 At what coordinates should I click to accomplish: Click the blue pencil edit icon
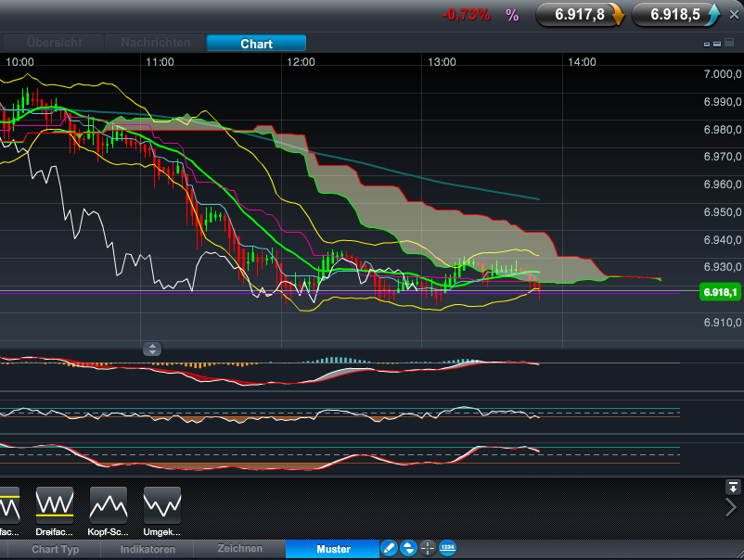point(389,548)
